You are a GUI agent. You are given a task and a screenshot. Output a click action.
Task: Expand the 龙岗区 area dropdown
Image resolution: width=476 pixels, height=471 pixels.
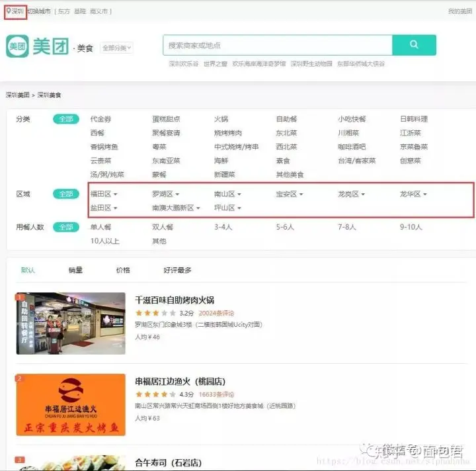pos(352,194)
